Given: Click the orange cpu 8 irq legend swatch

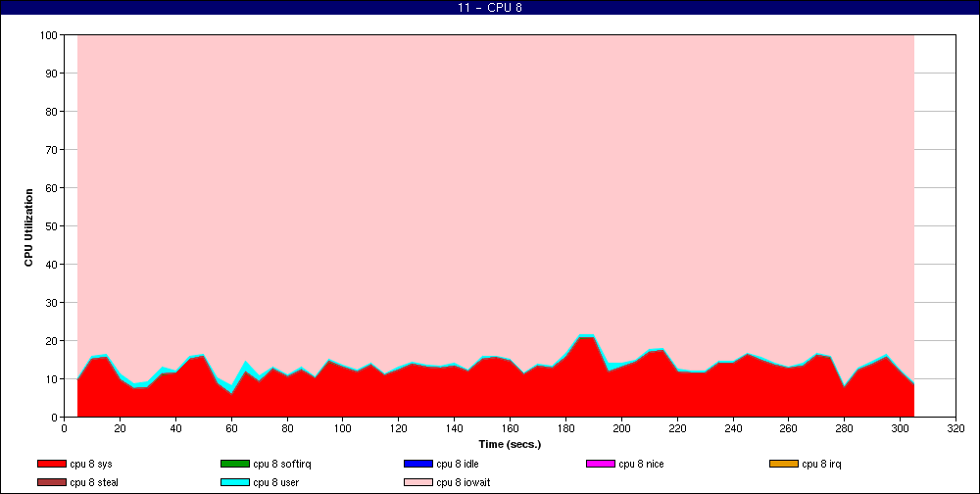Looking at the screenshot, I should point(784,464).
